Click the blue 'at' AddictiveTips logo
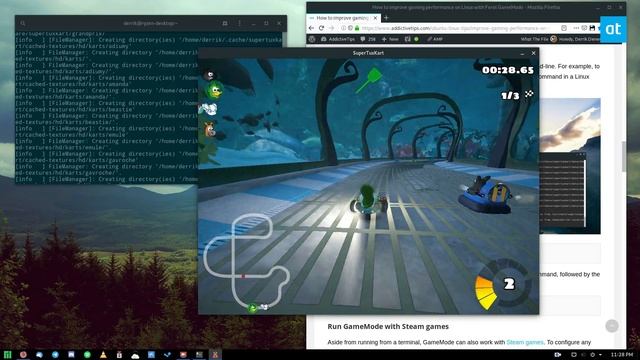This screenshot has width=640, height=360. point(613,29)
